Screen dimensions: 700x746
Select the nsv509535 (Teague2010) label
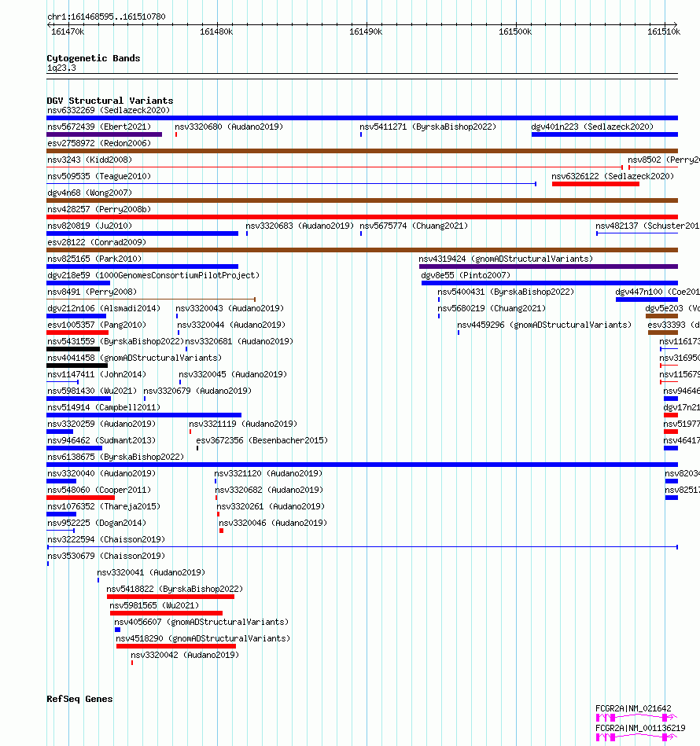point(99,177)
